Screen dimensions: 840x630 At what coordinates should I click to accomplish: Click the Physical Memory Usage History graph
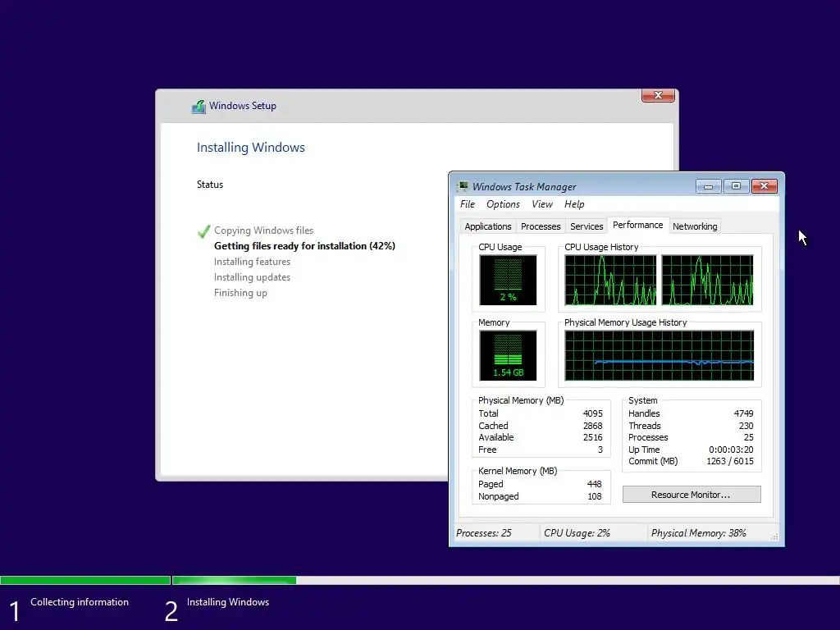pos(660,356)
